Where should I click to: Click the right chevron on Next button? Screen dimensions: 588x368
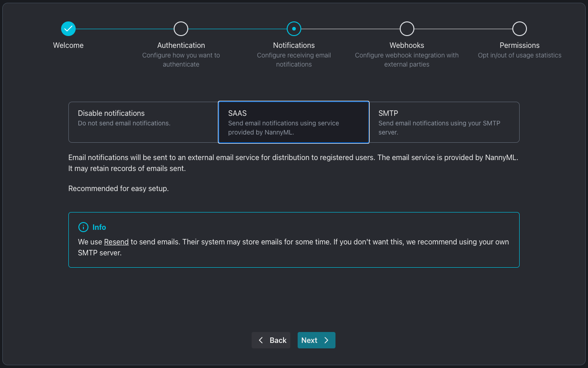[x=326, y=340]
